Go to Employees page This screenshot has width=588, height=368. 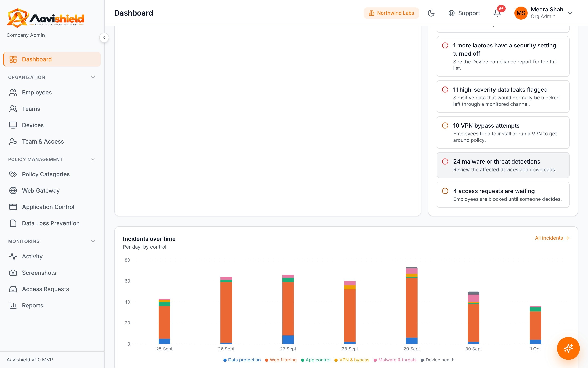pyautogui.click(x=52, y=92)
